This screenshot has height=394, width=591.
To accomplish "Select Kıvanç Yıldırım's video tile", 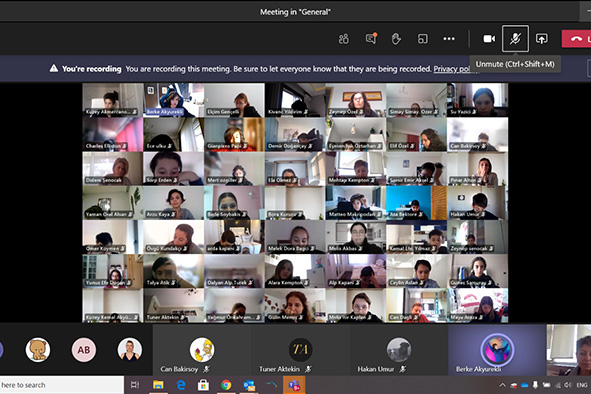I will tap(295, 100).
